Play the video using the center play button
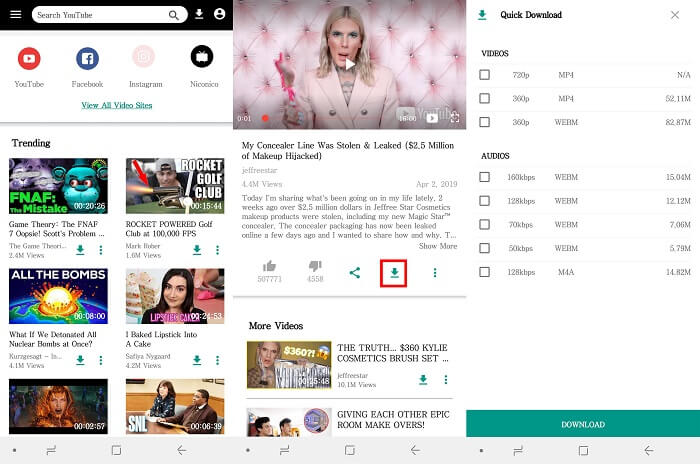The image size is (700, 464). pos(350,65)
